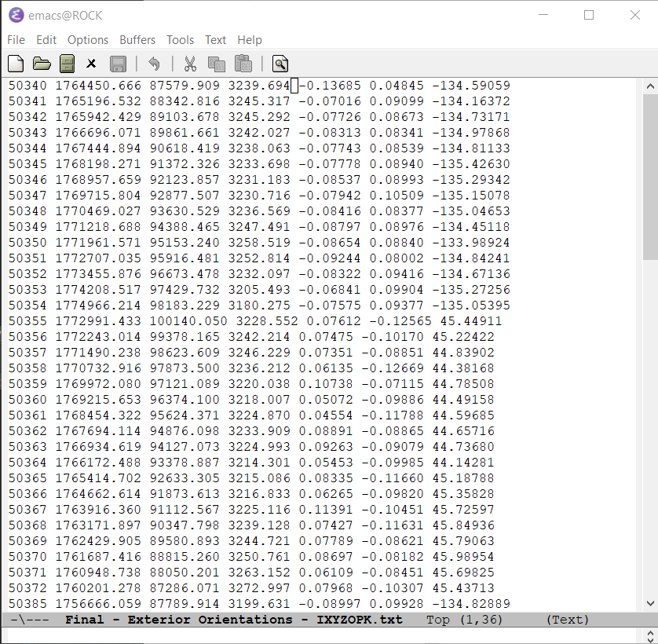The width and height of the screenshot is (658, 644).
Task: Click value 1761687.416 in row 50370
Action: pos(98,557)
